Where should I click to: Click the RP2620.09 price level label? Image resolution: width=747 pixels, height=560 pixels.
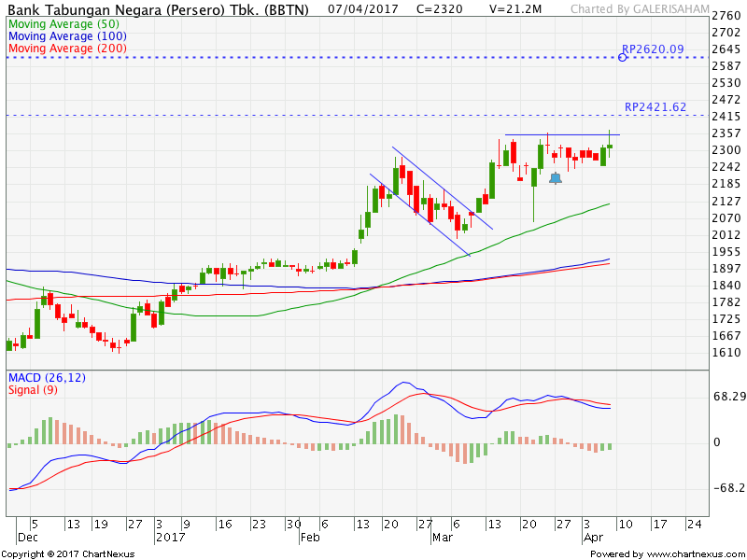coord(654,49)
